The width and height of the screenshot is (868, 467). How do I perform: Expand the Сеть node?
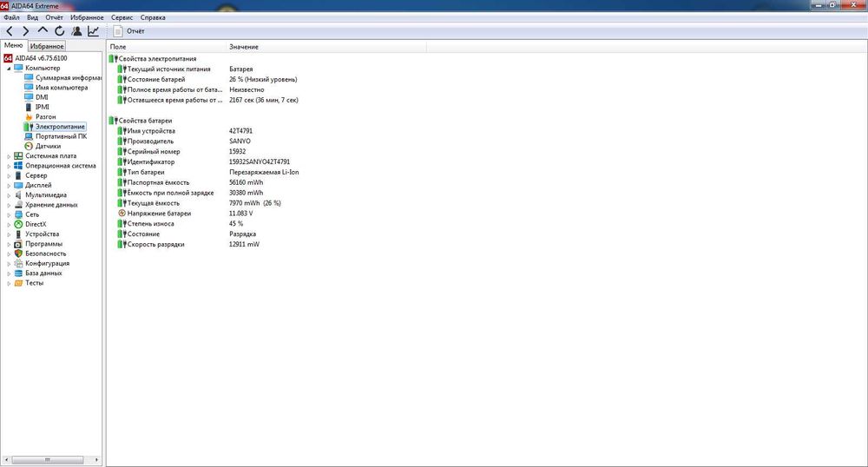[9, 215]
